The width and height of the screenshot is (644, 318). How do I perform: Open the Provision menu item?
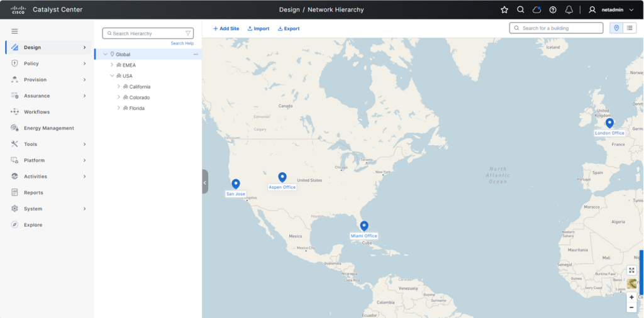[x=48, y=80]
